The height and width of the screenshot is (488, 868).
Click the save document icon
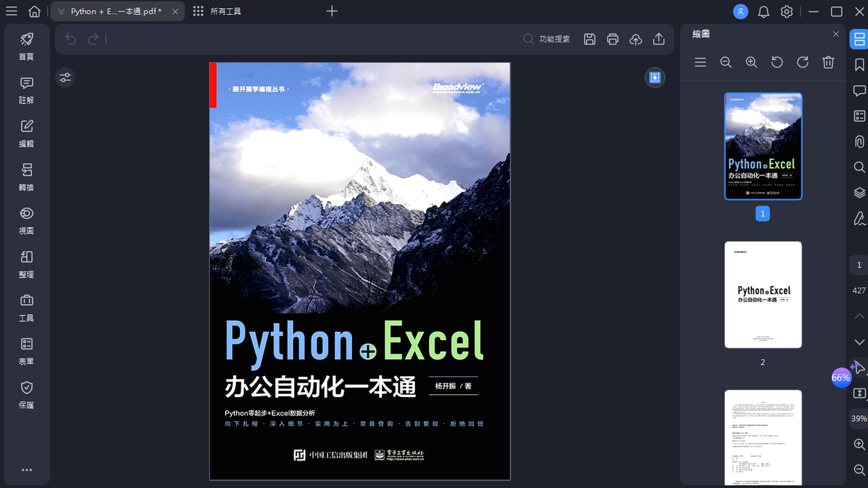point(589,39)
